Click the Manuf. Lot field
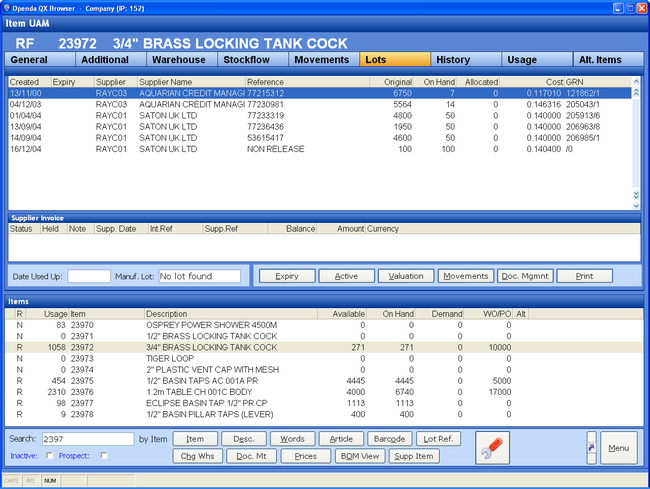Viewport: 650px width, 489px height. pos(200,276)
